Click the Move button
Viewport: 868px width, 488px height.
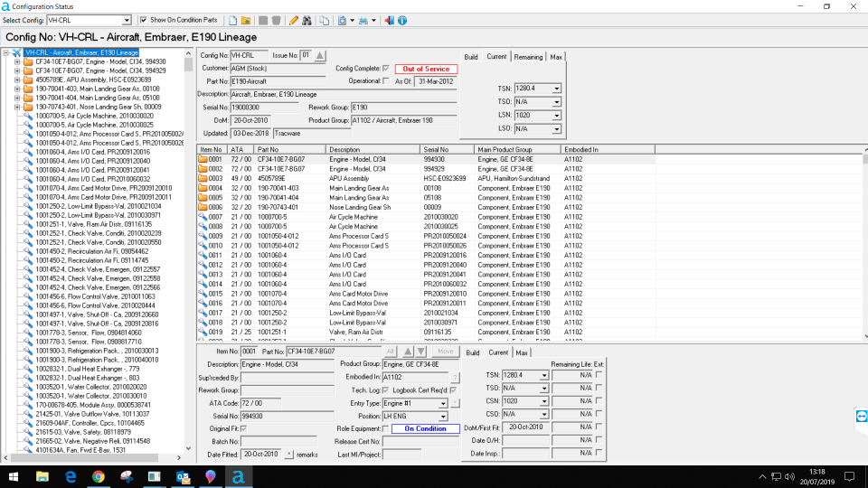(x=445, y=352)
